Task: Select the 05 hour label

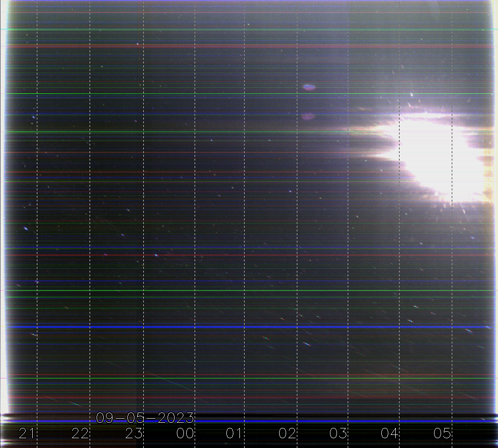Action: click(x=442, y=434)
